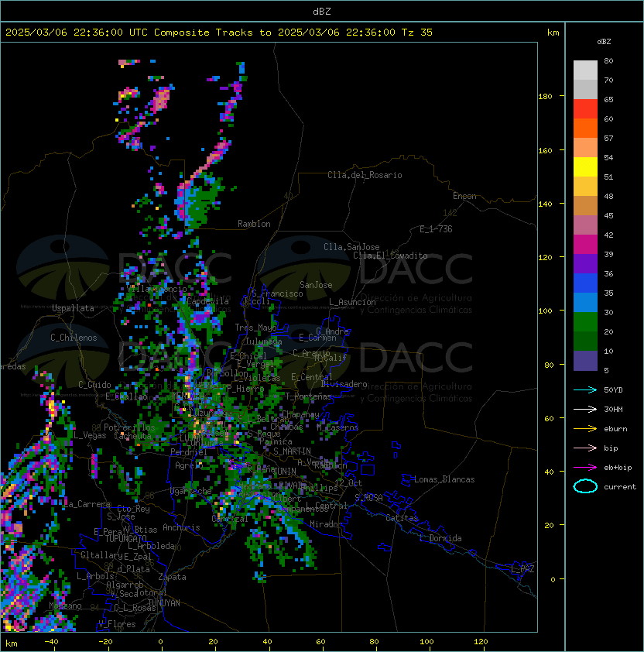The height and width of the screenshot is (652, 644).
Task: Pick the dark orange swatch in dBZ scale
Action: coord(585,128)
